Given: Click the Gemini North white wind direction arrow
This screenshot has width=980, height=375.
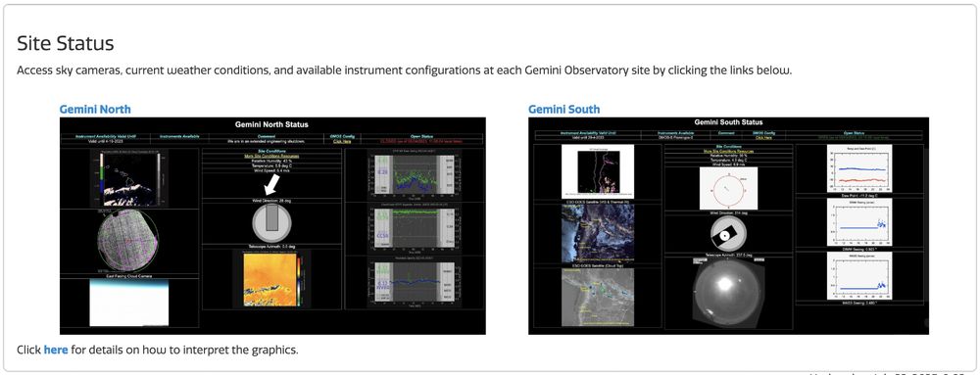Looking at the screenshot, I should [x=271, y=184].
